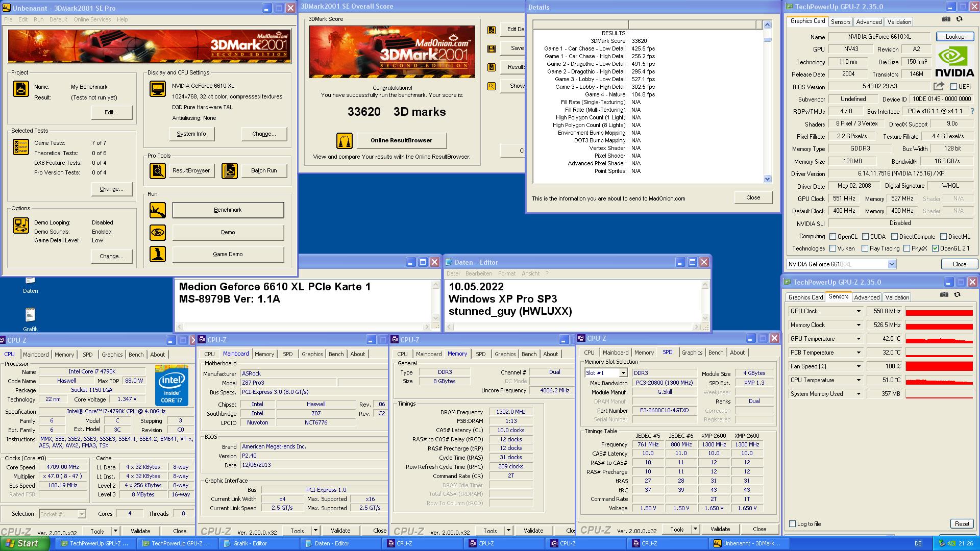This screenshot has width=980, height=551.
Task: Open the Daten desktop icon
Action: click(30, 285)
